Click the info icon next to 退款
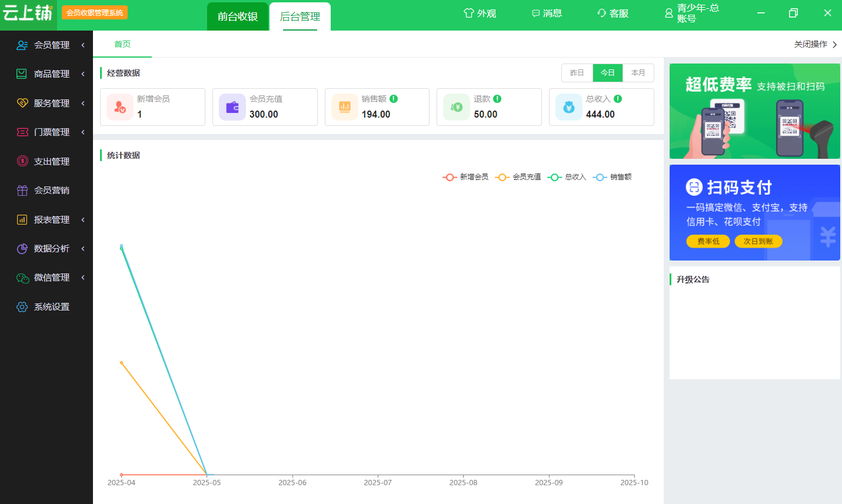The width and height of the screenshot is (842, 504). tap(497, 99)
